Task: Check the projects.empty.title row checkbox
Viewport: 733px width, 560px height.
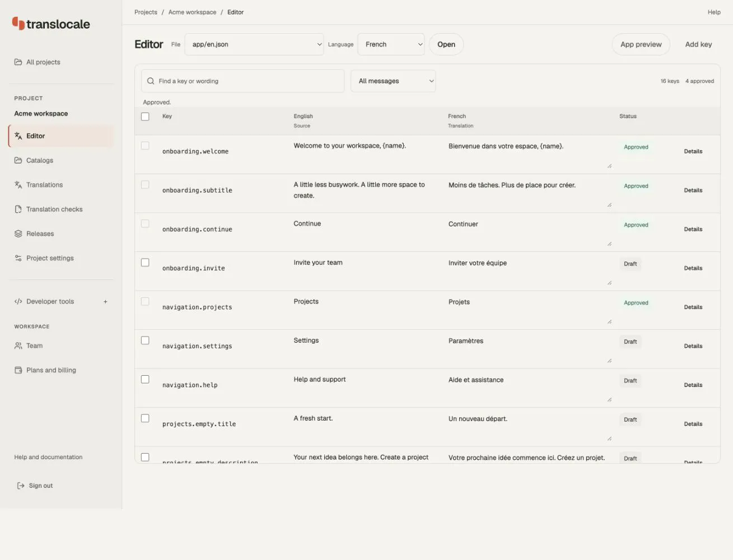Action: coord(145,418)
